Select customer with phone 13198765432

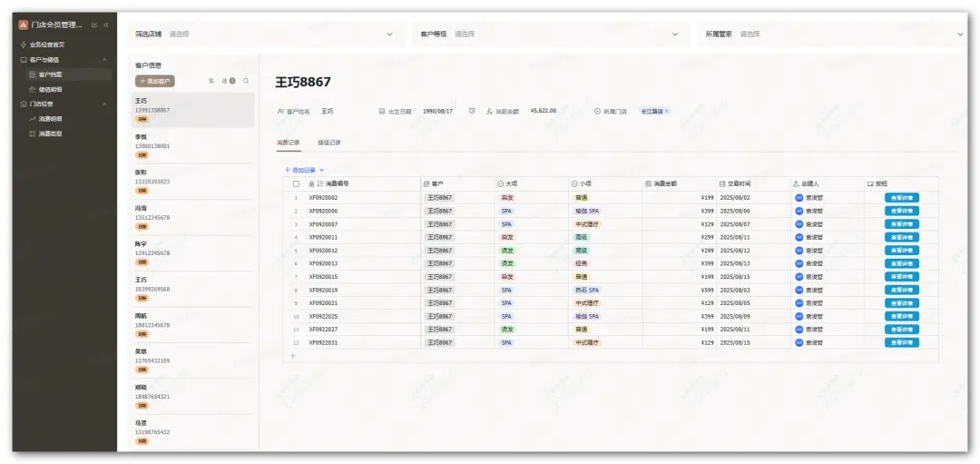coord(192,432)
